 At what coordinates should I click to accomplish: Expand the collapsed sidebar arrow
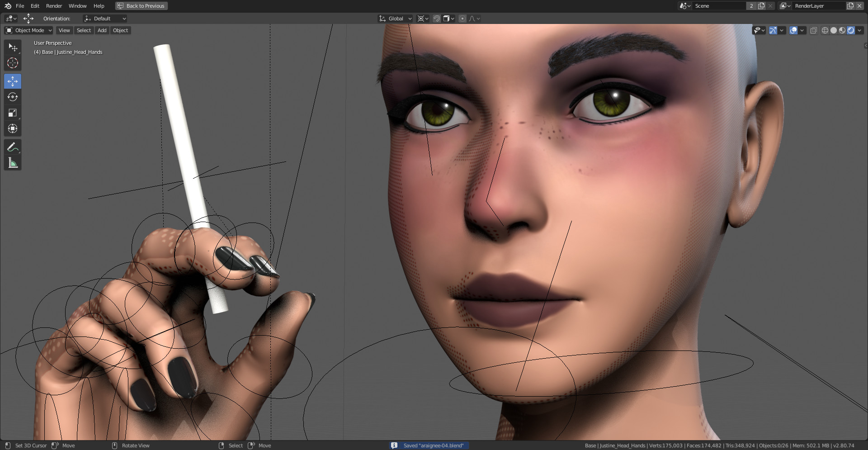pos(865,46)
